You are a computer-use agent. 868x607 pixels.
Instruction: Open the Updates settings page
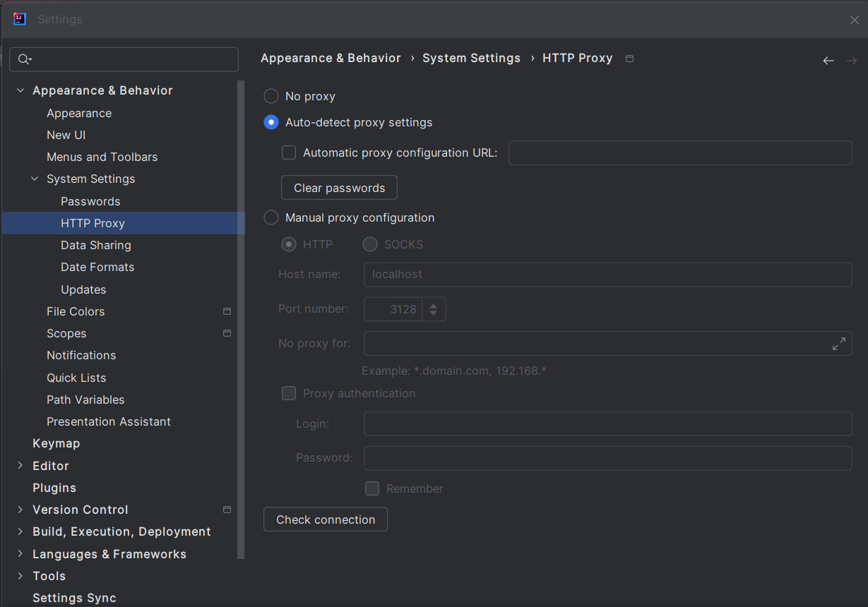tap(83, 289)
